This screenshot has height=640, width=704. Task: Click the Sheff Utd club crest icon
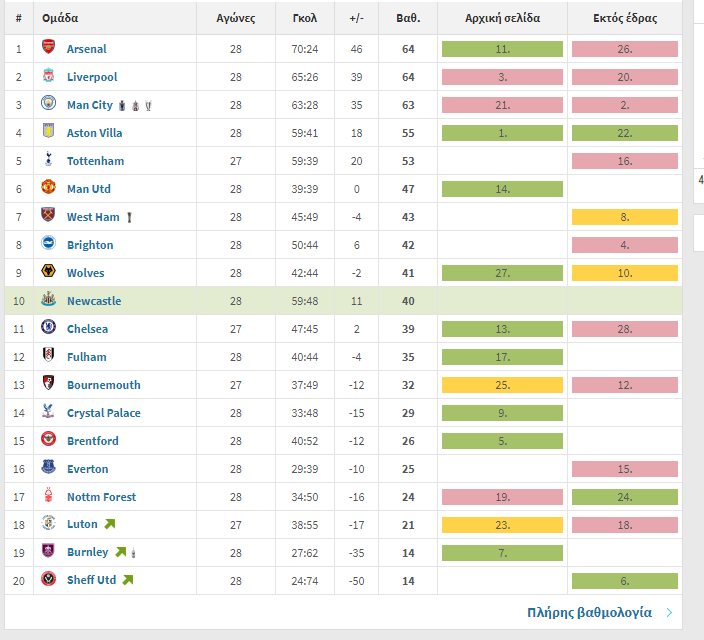(x=48, y=580)
